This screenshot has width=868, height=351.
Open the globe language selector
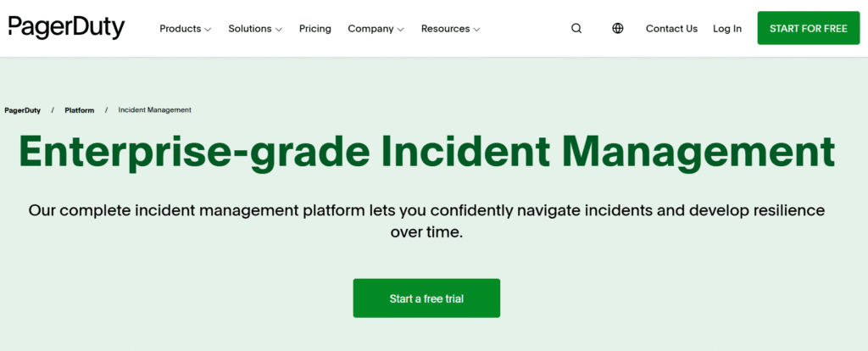tap(618, 28)
